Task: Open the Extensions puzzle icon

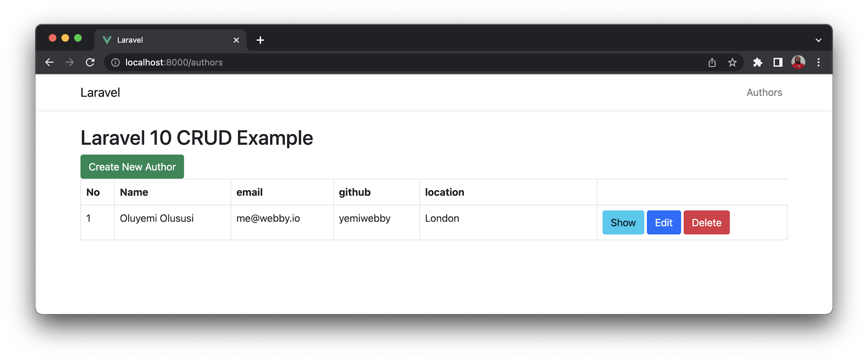Action: pyautogui.click(x=757, y=63)
